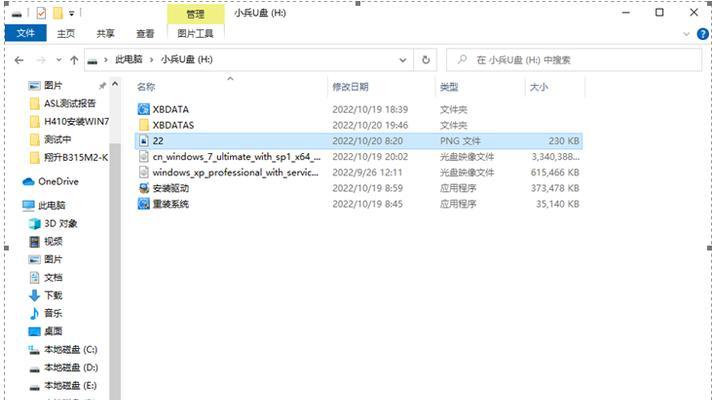Go up one folder level arrow
The width and height of the screenshot is (712, 400).
coord(74,60)
